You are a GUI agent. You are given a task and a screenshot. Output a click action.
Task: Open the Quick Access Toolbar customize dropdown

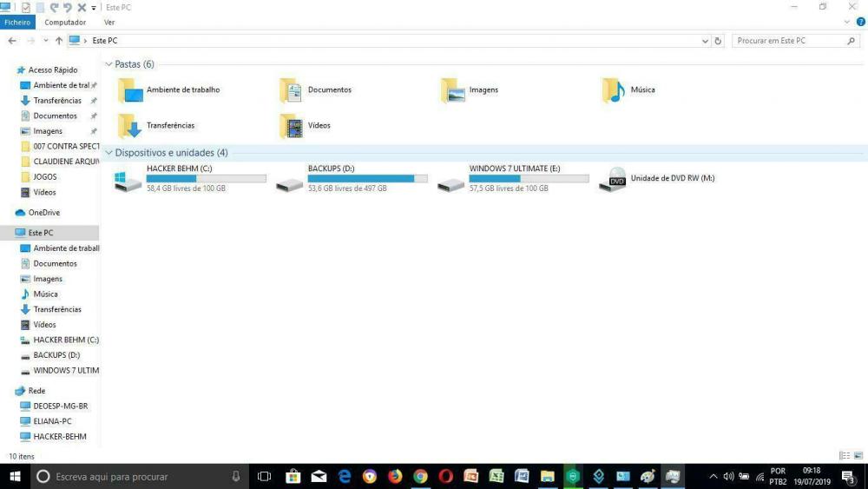coord(94,7)
